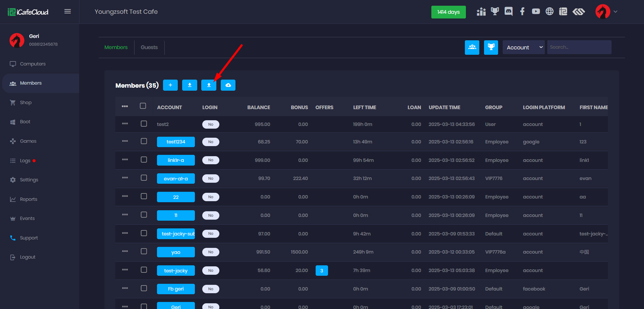Switch to the Guests tab
Viewport: 644px width, 309px height.
pyautogui.click(x=149, y=47)
